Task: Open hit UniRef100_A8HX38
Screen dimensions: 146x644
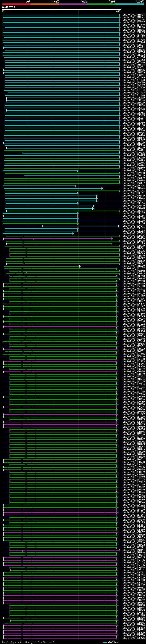Action: (134, 15)
